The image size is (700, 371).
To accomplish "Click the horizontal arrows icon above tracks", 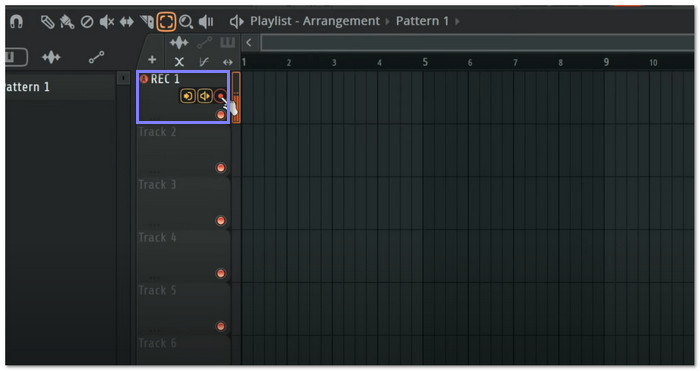I will pyautogui.click(x=228, y=62).
